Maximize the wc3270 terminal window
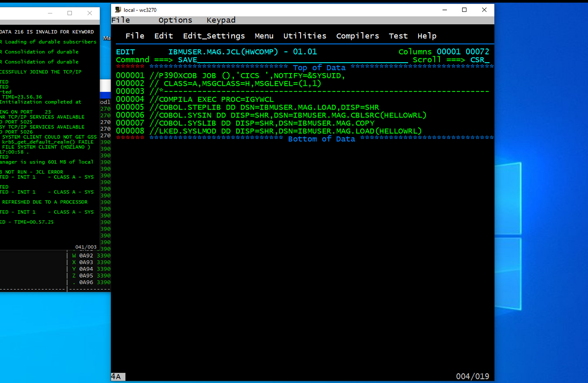588x383 pixels. click(x=464, y=10)
